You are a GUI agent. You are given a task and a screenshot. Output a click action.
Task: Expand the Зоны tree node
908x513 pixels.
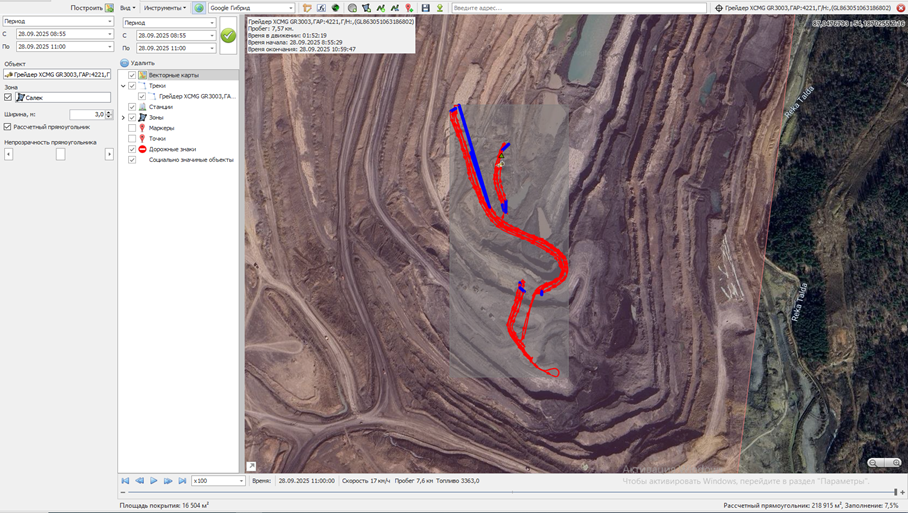[124, 118]
